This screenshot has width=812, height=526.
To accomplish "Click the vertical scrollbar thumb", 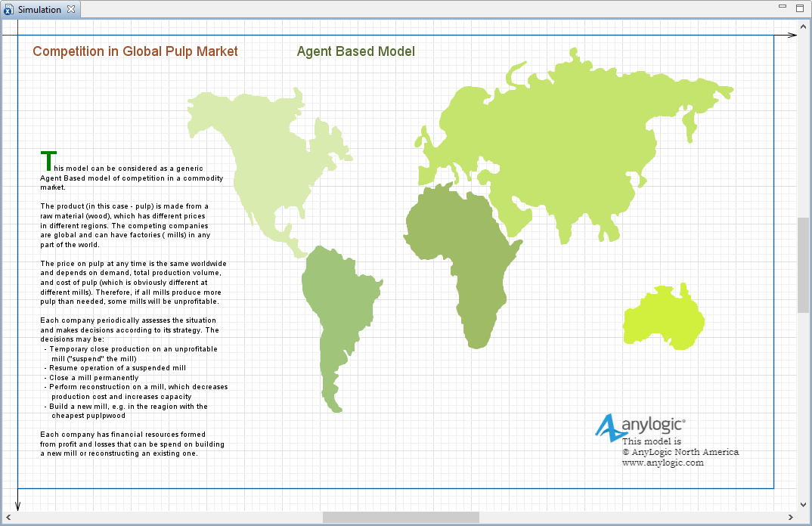I will (x=803, y=265).
